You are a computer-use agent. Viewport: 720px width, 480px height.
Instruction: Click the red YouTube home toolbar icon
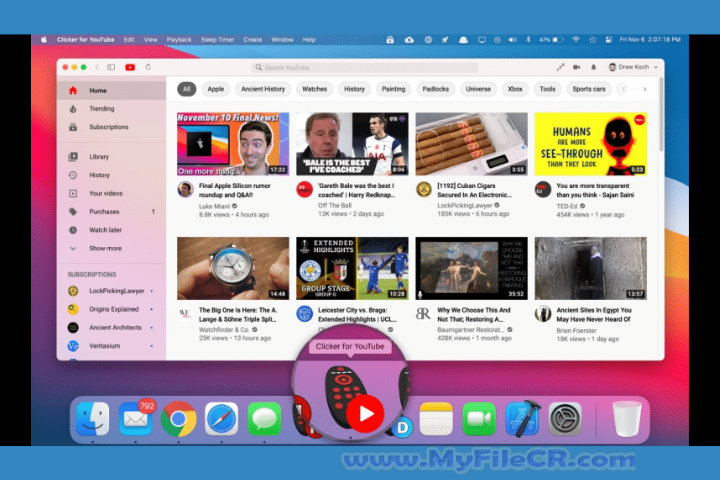pos(130,68)
